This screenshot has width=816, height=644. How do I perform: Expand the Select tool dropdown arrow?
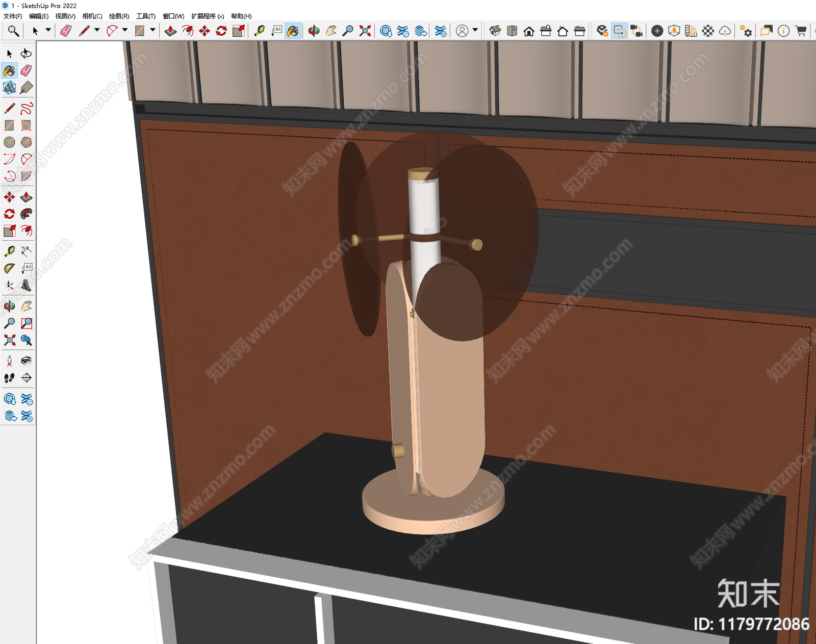[48, 30]
